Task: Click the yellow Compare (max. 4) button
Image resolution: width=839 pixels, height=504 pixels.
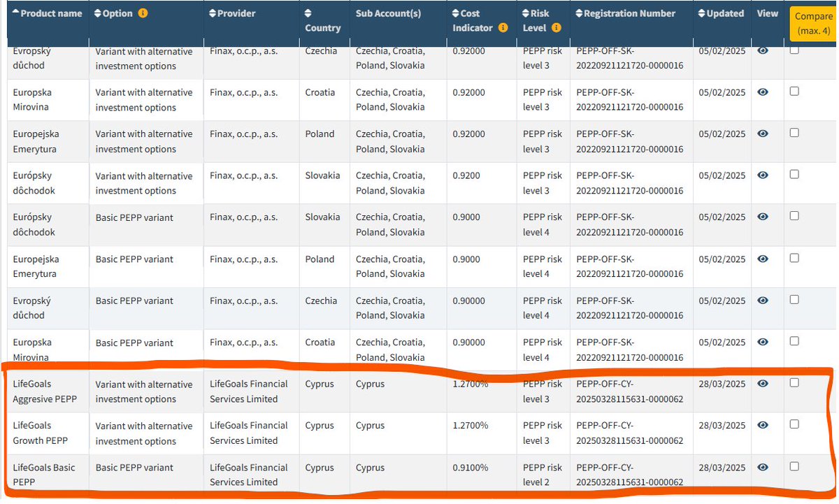Action: click(813, 24)
